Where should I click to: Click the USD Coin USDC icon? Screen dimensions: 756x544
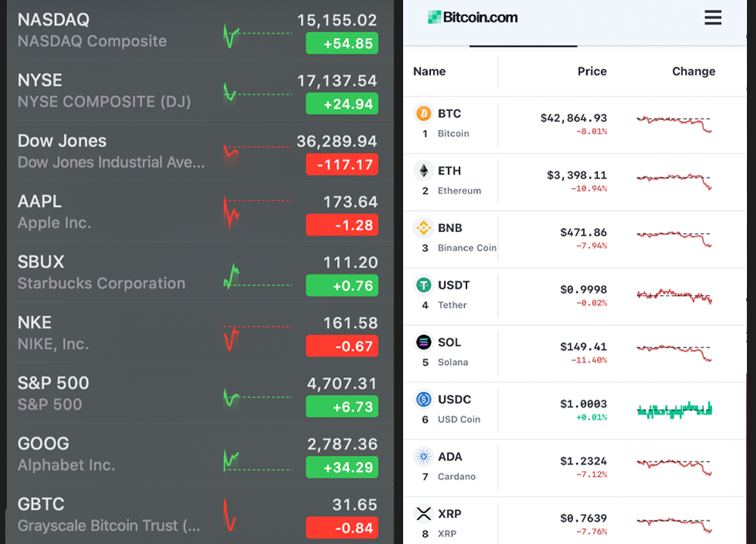coord(423,400)
